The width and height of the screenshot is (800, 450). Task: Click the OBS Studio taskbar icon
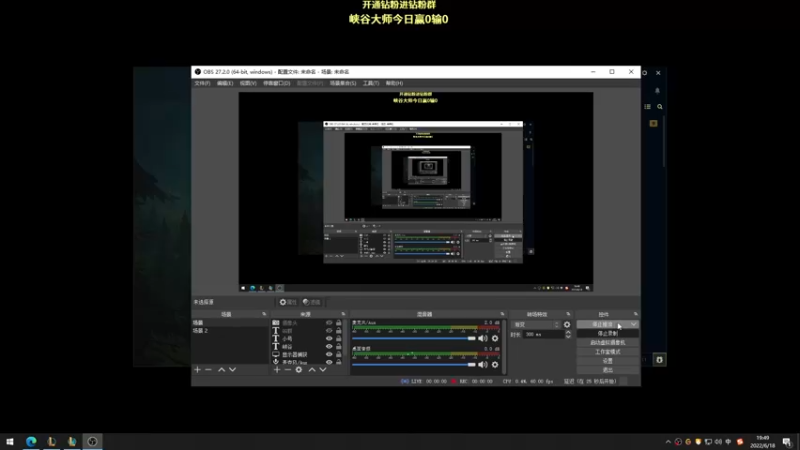(x=92, y=441)
